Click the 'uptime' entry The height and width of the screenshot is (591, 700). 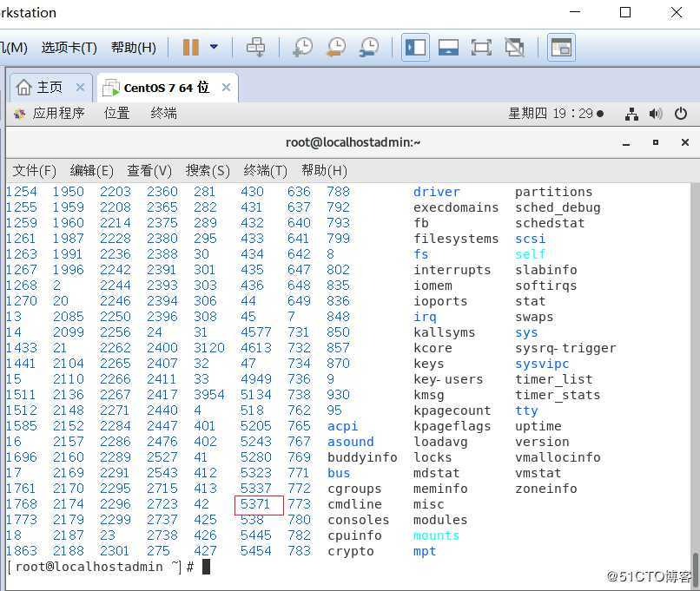[538, 426]
